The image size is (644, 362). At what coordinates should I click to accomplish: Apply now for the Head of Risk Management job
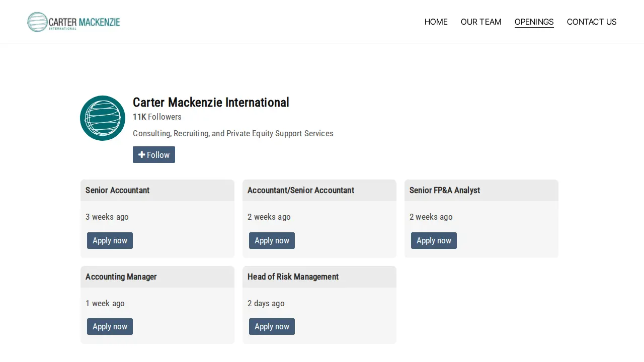[x=272, y=326]
